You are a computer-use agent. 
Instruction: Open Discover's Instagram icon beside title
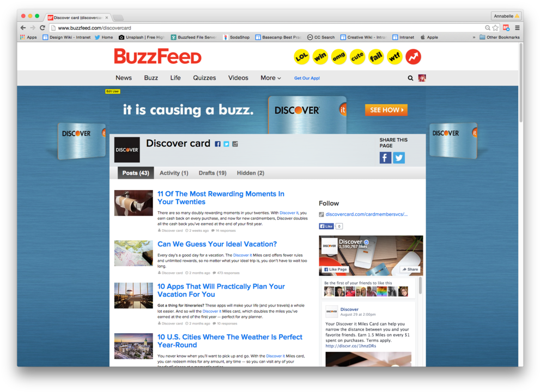pyautogui.click(x=235, y=144)
